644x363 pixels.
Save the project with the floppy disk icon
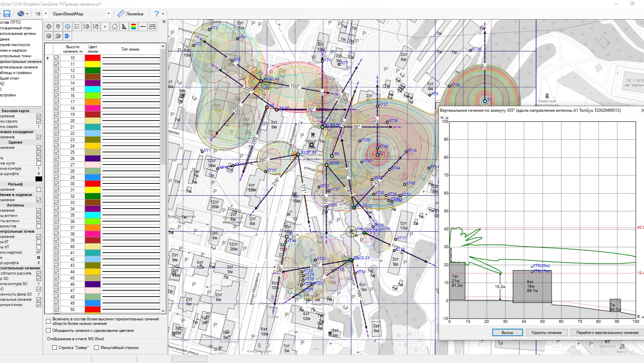(7, 14)
